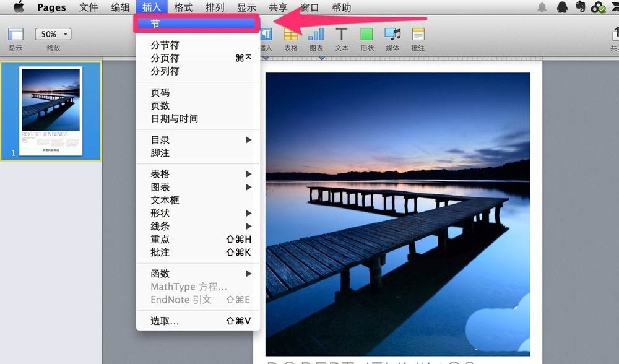Viewport: 619px width, 364px height.
Task: Select page 1 thumbnail in sidebar
Action: click(51, 110)
